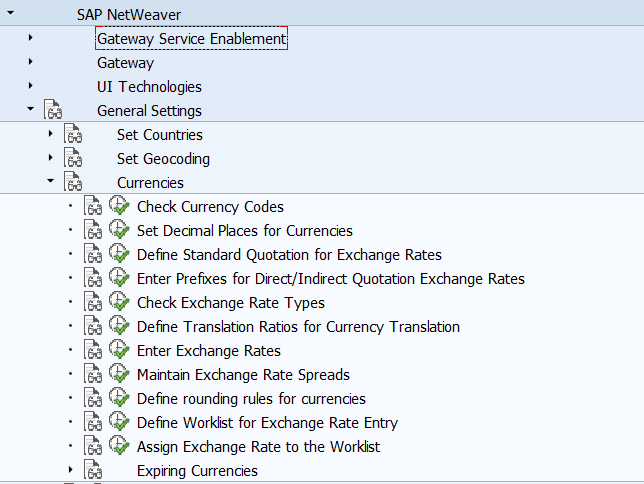Viewport: 644px width, 484px height.
Task: Expand the Expiring Currencies node
Action: (x=71, y=469)
